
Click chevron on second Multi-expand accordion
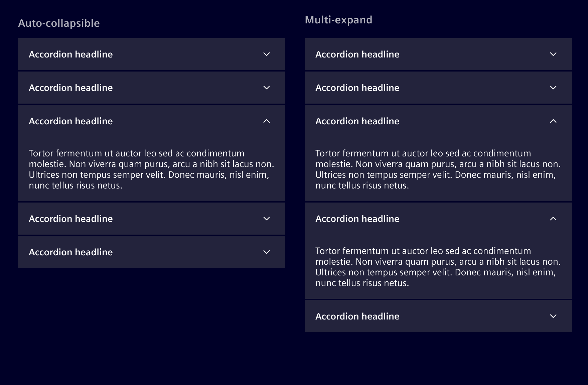click(x=553, y=88)
